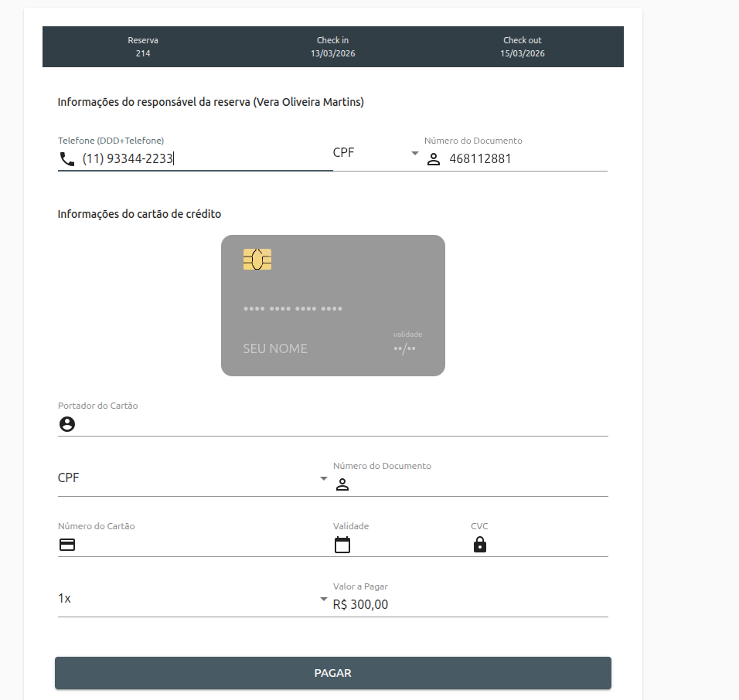Image resolution: width=739 pixels, height=700 pixels.
Task: Click the calendar icon under Validade
Action: (x=342, y=545)
